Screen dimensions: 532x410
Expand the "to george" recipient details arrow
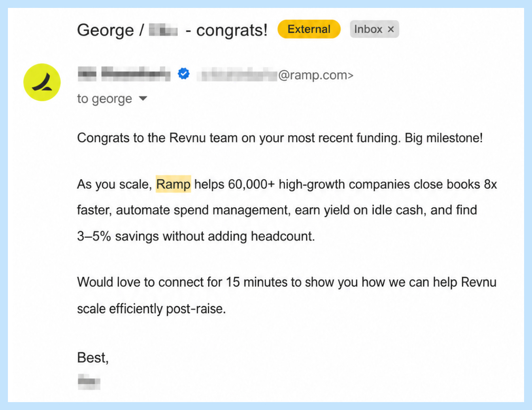[143, 98]
